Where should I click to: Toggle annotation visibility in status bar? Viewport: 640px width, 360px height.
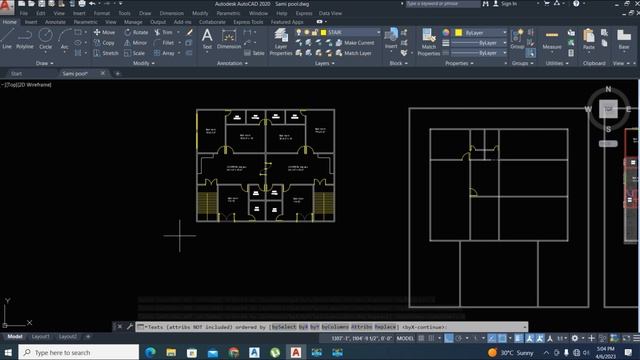pos(530,338)
